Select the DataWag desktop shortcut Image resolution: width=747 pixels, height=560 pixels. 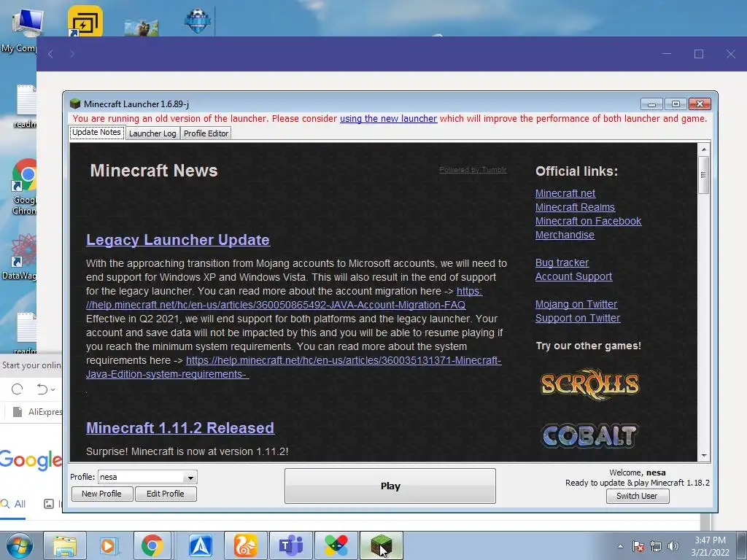(x=19, y=257)
